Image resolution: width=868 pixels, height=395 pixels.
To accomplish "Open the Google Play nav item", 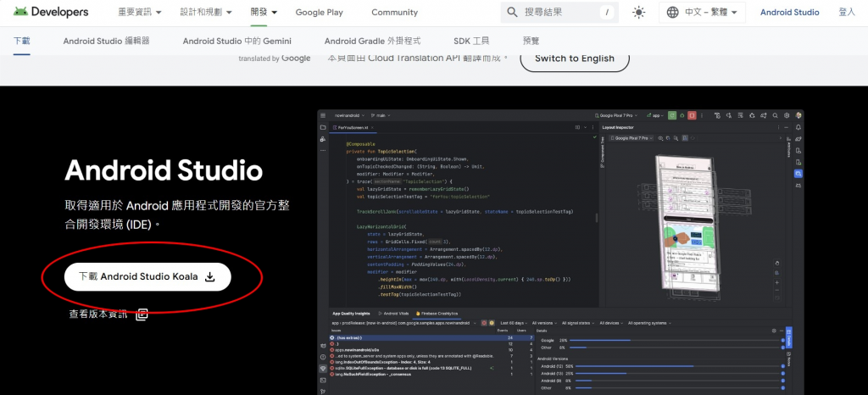I will pos(319,12).
